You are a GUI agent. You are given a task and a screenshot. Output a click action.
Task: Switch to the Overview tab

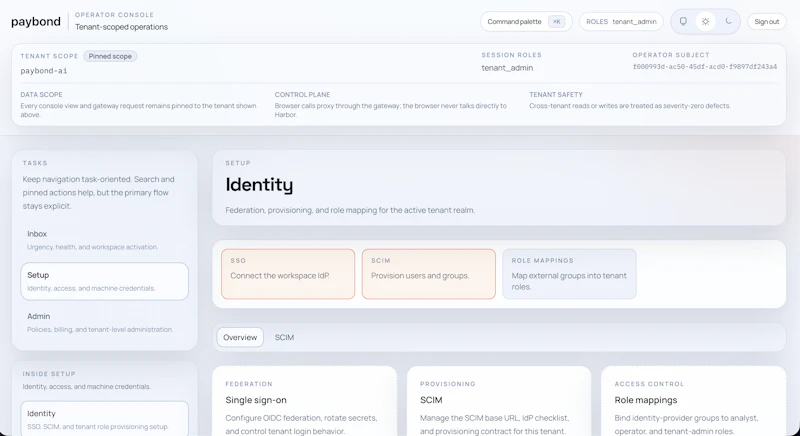240,337
